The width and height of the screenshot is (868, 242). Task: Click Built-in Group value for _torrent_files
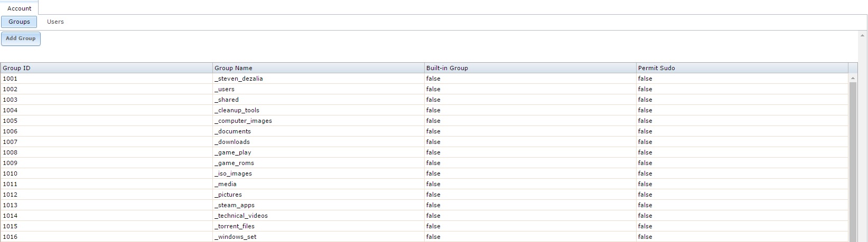[433, 226]
